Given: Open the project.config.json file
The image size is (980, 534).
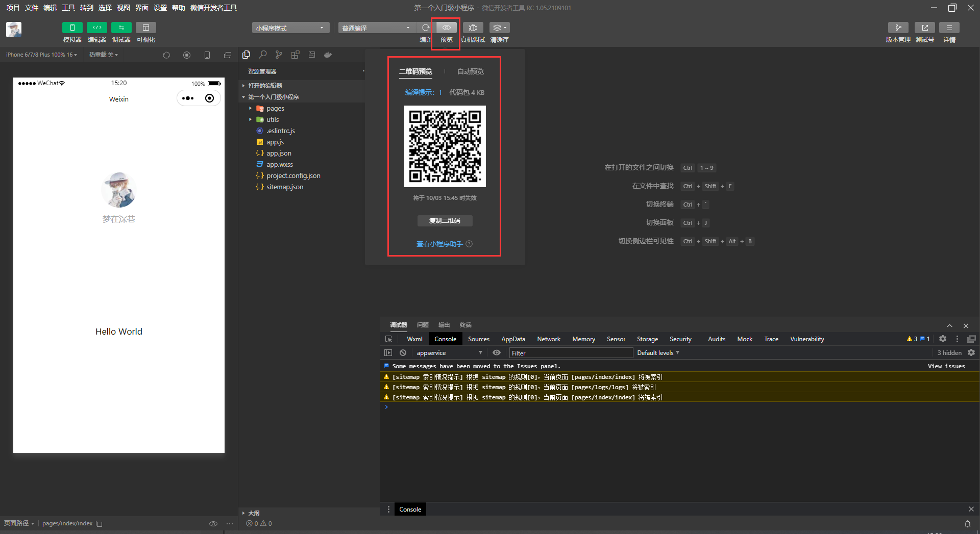Looking at the screenshot, I should coord(293,175).
